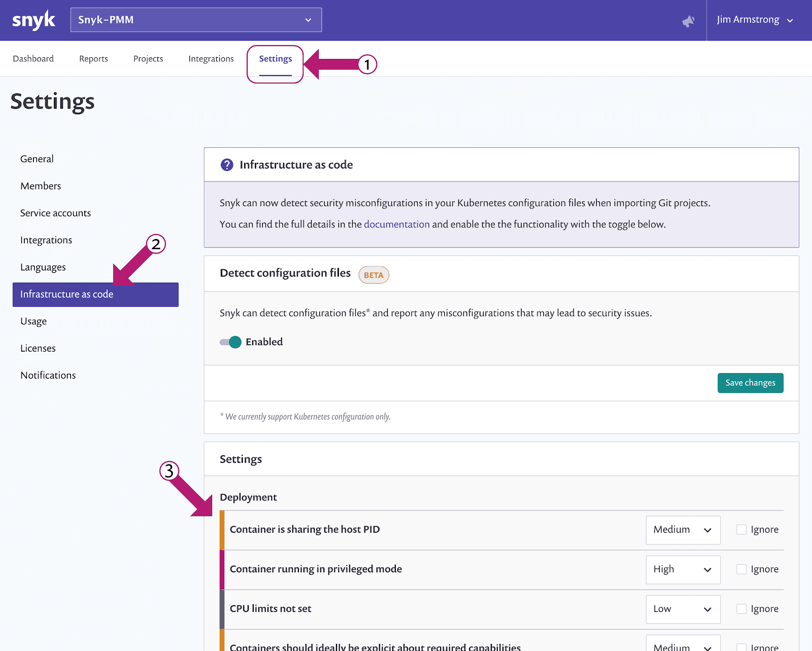The image size is (812, 651).
Task: Select Integrations in the settings sidebar
Action: (x=46, y=240)
